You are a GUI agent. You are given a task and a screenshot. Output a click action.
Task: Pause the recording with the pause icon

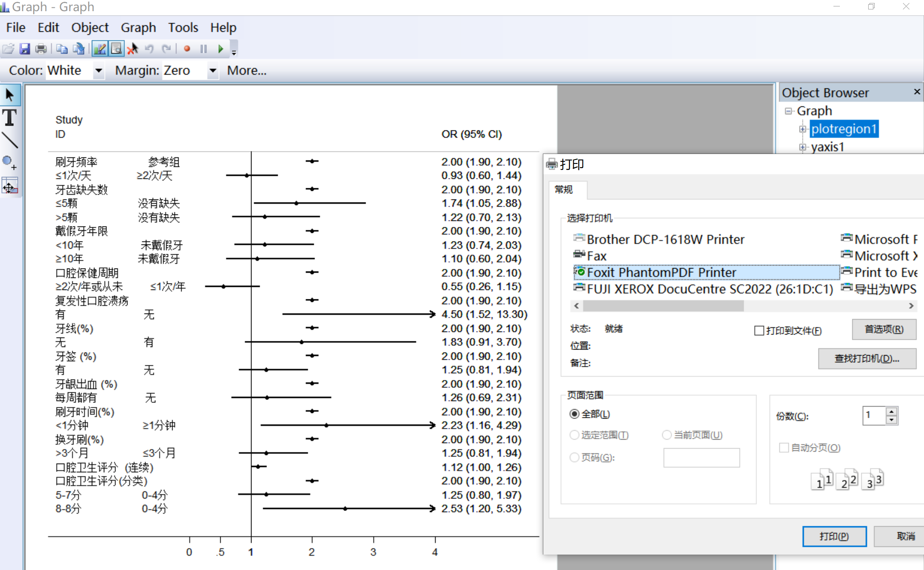(203, 49)
